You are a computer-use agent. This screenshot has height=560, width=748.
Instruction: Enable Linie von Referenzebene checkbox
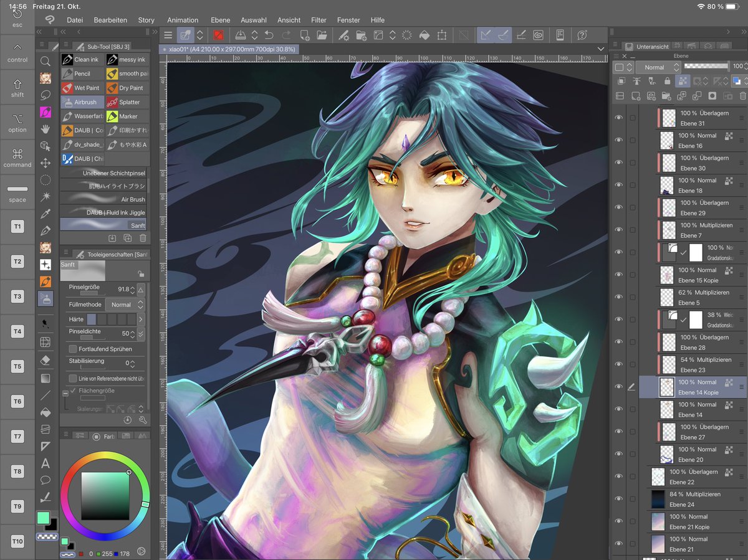73,378
